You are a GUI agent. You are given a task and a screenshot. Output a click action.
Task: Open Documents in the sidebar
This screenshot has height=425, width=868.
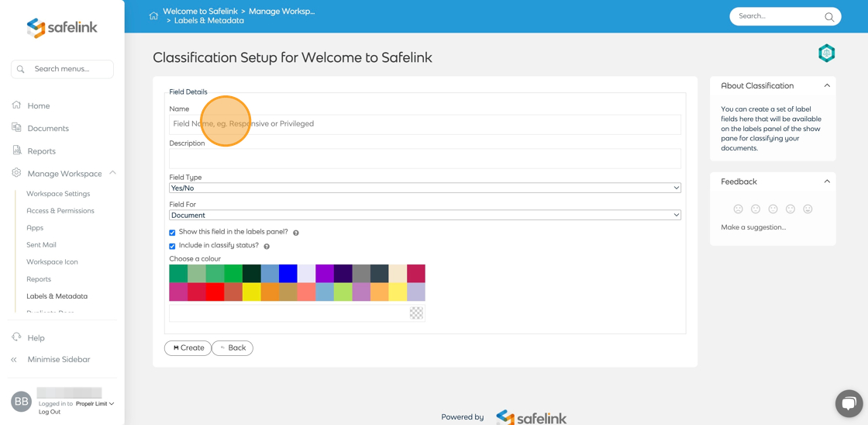[x=48, y=128]
